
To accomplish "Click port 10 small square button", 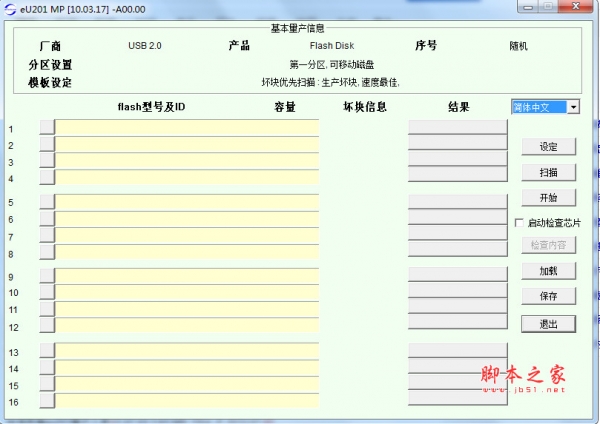I will pyautogui.click(x=47, y=292).
